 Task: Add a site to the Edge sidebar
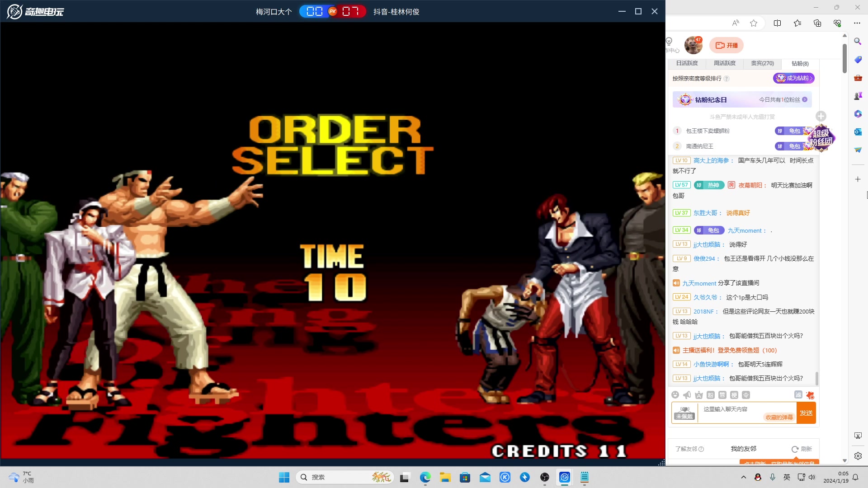click(x=858, y=179)
